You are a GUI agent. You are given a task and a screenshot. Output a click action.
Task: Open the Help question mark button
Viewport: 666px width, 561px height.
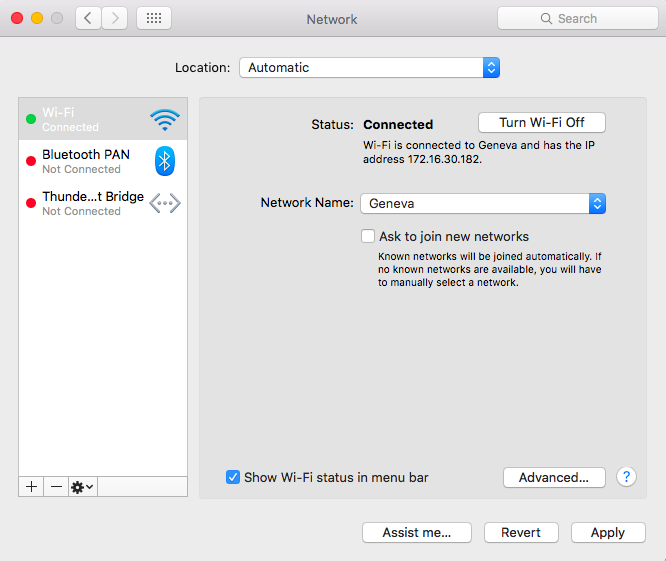tap(626, 477)
